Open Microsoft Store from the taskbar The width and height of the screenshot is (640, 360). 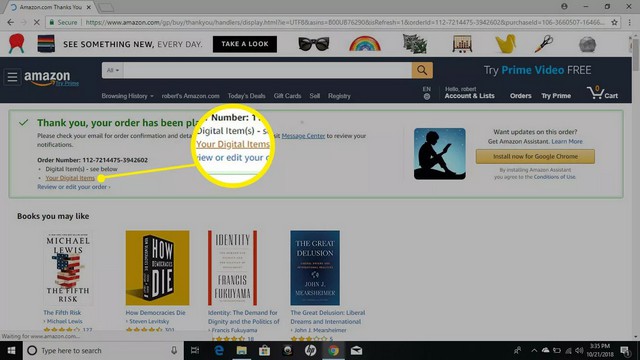(x=264, y=351)
